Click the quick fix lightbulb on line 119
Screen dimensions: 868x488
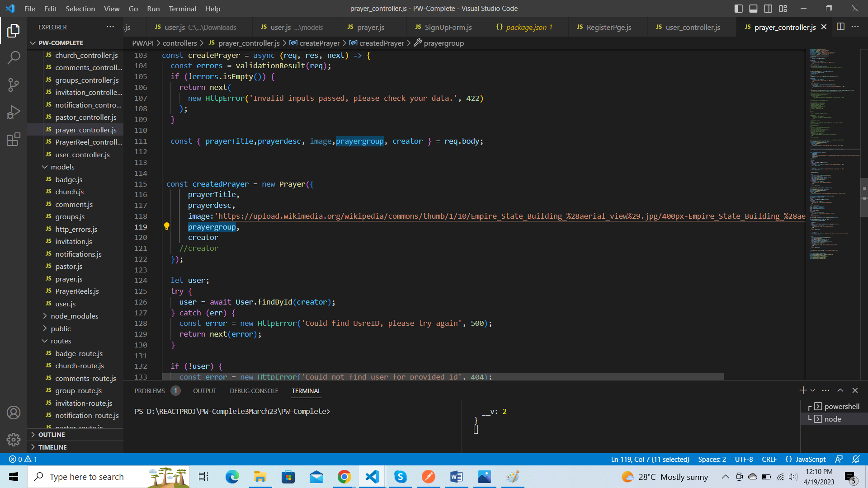coord(167,226)
